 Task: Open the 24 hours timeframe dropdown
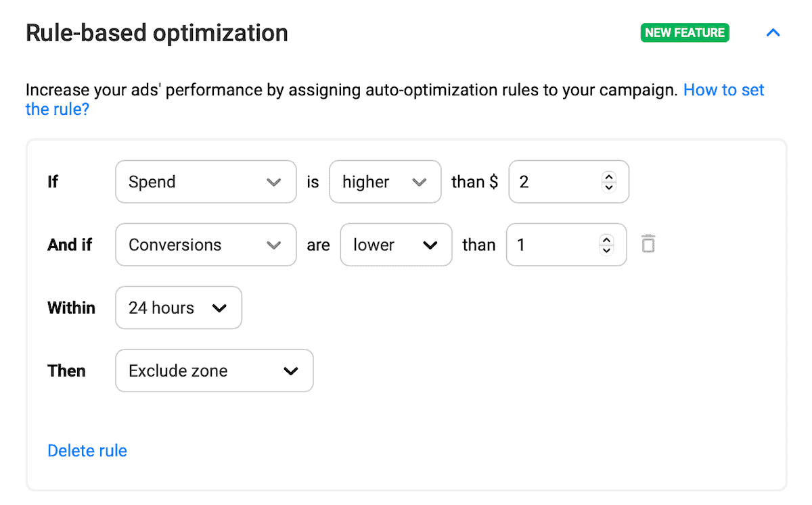pos(178,308)
